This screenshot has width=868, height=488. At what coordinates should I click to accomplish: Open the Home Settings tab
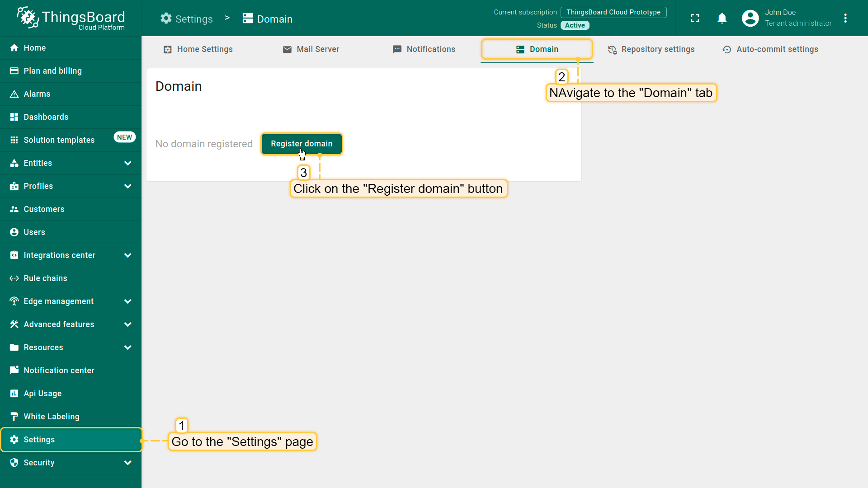(x=198, y=49)
